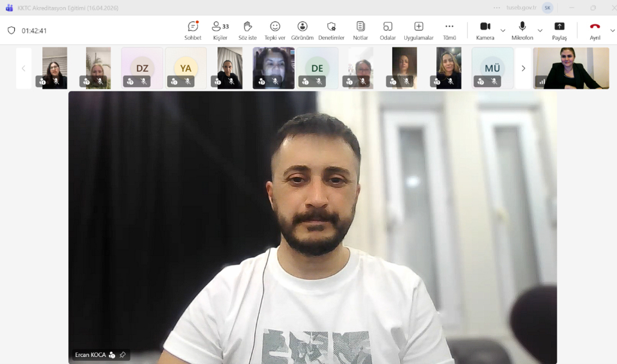The image size is (617, 364).
Task: Leave the meeting with Ayrıl button
Action: [x=595, y=30]
